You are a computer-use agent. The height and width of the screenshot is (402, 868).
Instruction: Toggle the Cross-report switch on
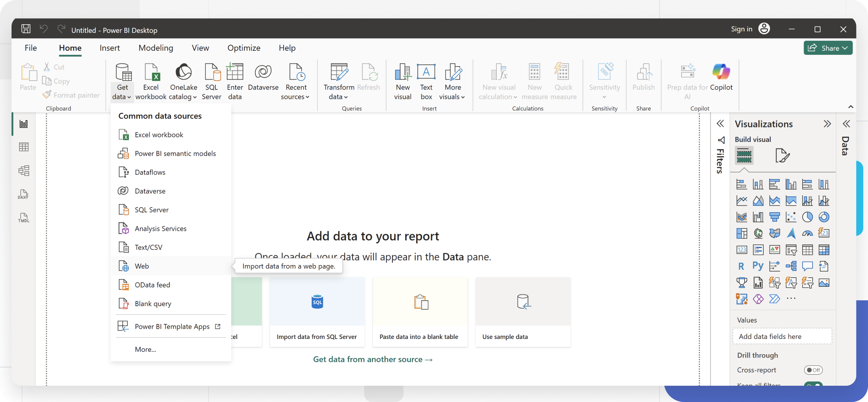[x=814, y=370]
